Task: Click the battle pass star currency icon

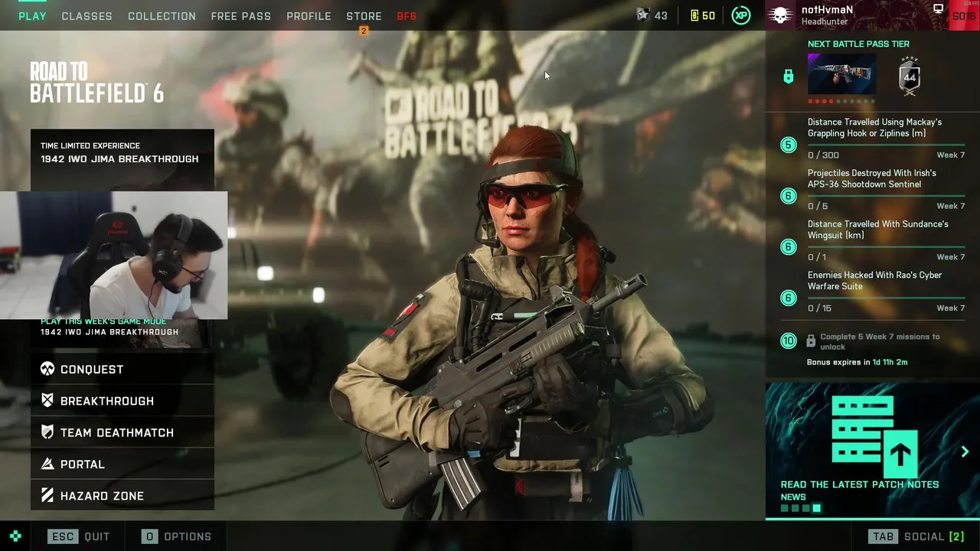Action: pos(643,15)
